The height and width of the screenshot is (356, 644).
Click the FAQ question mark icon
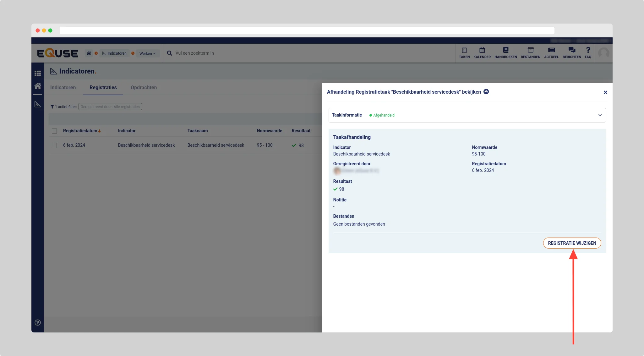point(588,50)
